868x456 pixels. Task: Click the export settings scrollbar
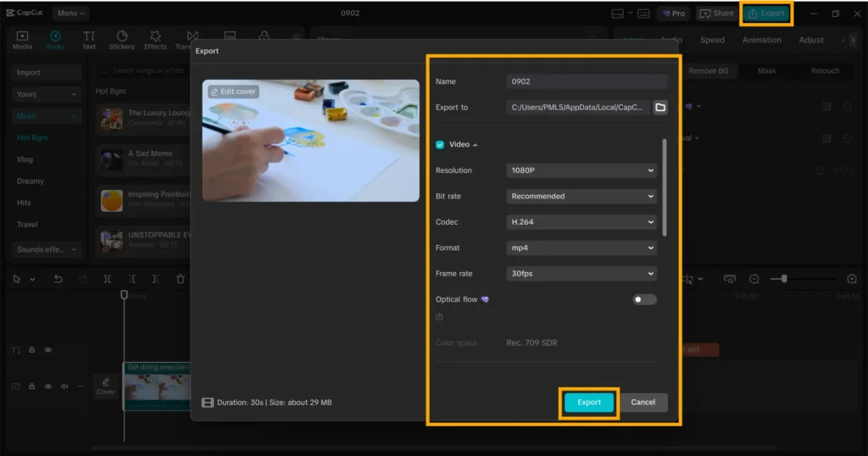pos(664,188)
